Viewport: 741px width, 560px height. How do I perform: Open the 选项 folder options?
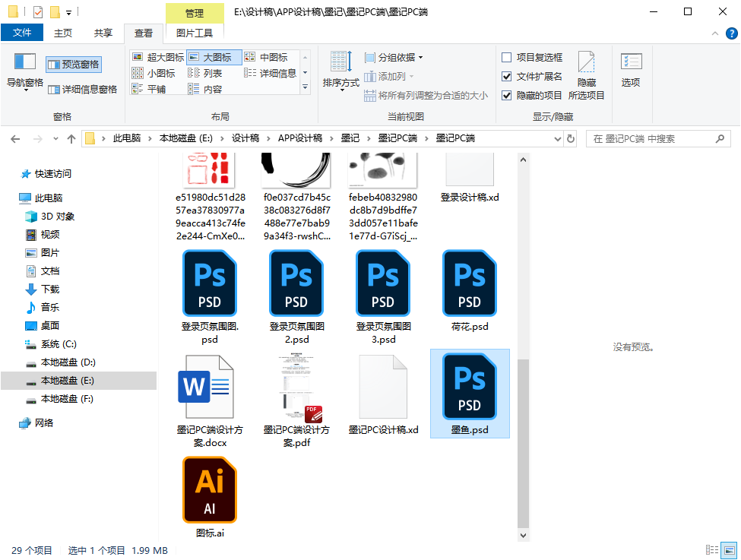pos(630,72)
